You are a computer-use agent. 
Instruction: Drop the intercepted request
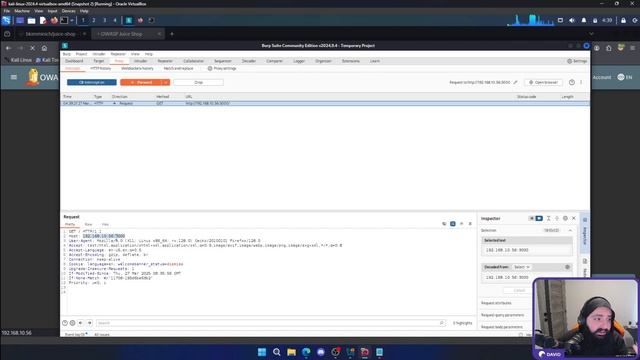198,82
